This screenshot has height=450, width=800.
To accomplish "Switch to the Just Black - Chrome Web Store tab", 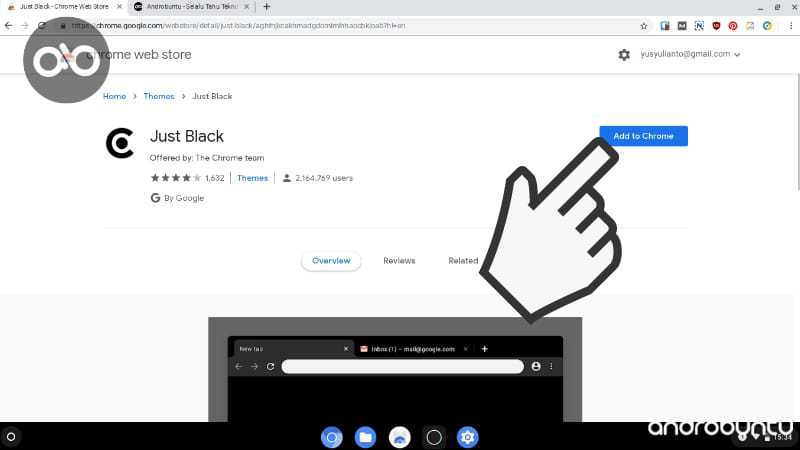I will point(64,7).
